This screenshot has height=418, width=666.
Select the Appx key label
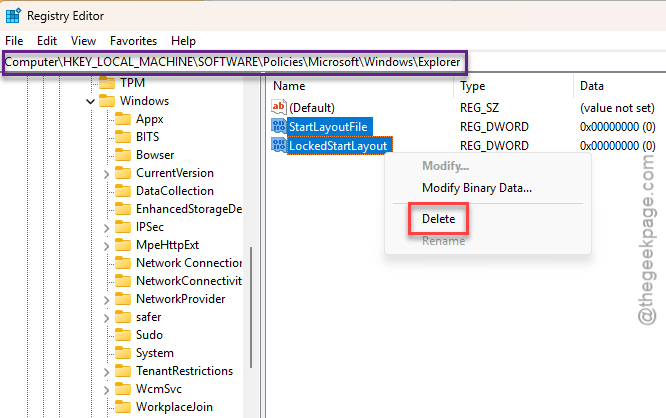coord(150,119)
